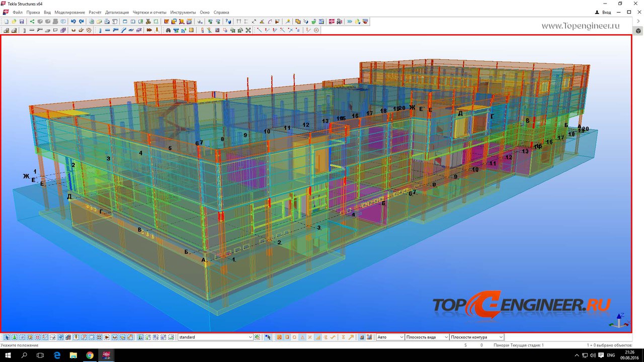The width and height of the screenshot is (644, 362).
Task: Open the Моделирование menu
Action: coord(69,12)
